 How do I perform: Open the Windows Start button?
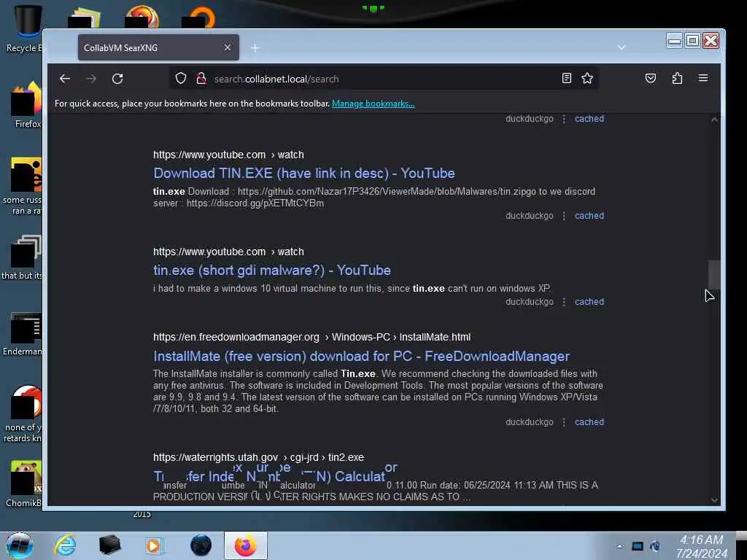click(x=20, y=545)
